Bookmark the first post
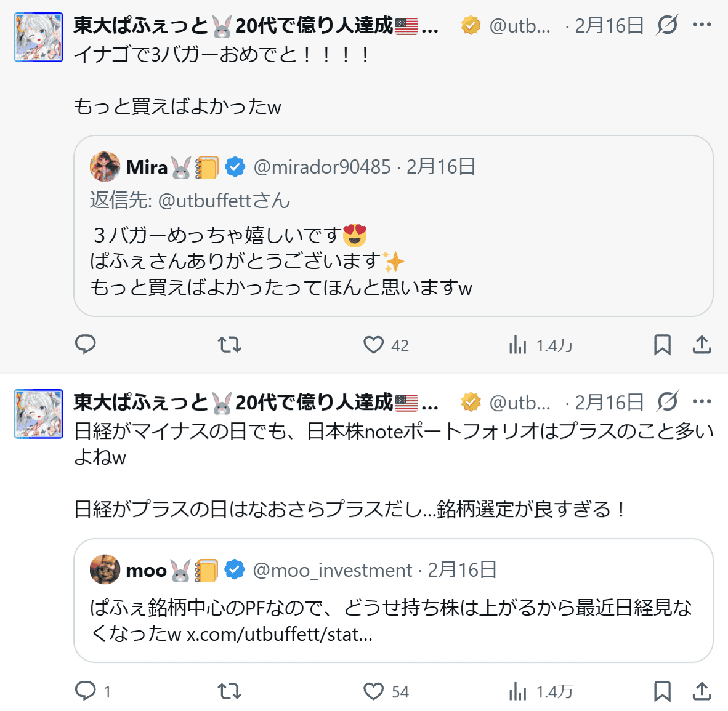 pyautogui.click(x=662, y=345)
